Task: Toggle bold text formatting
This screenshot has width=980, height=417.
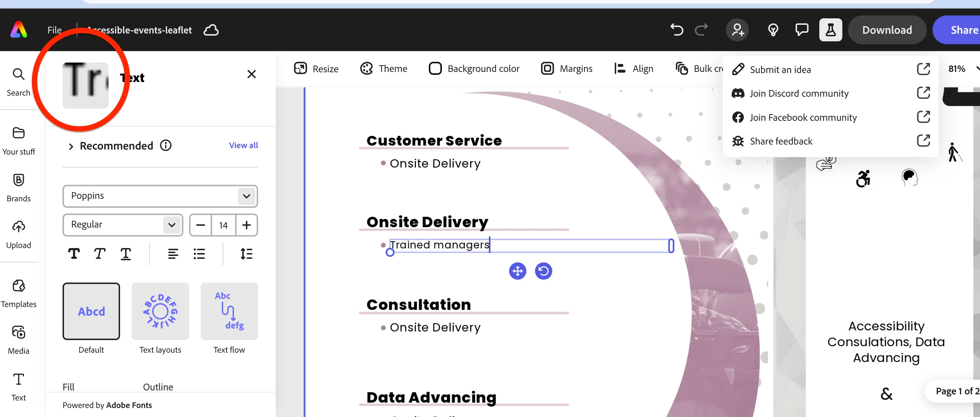Action: [x=74, y=253]
